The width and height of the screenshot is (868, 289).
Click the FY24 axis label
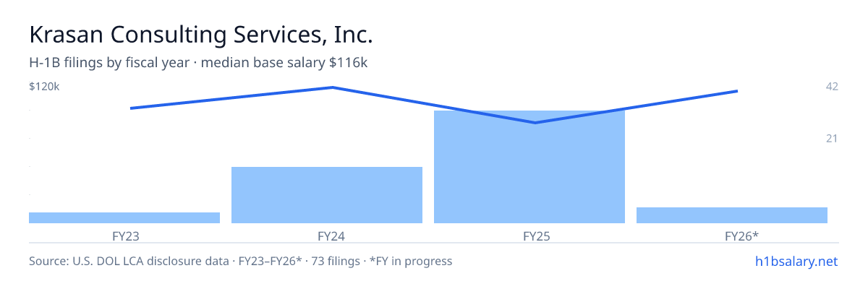click(x=327, y=236)
